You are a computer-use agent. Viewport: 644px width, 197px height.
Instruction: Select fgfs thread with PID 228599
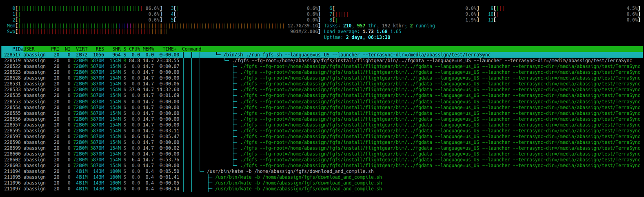(x=322, y=148)
